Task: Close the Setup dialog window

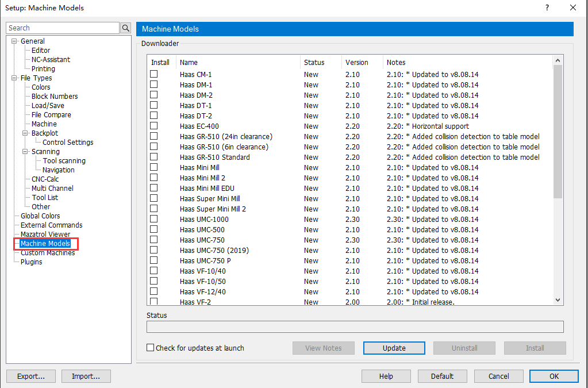Action: 572,7
